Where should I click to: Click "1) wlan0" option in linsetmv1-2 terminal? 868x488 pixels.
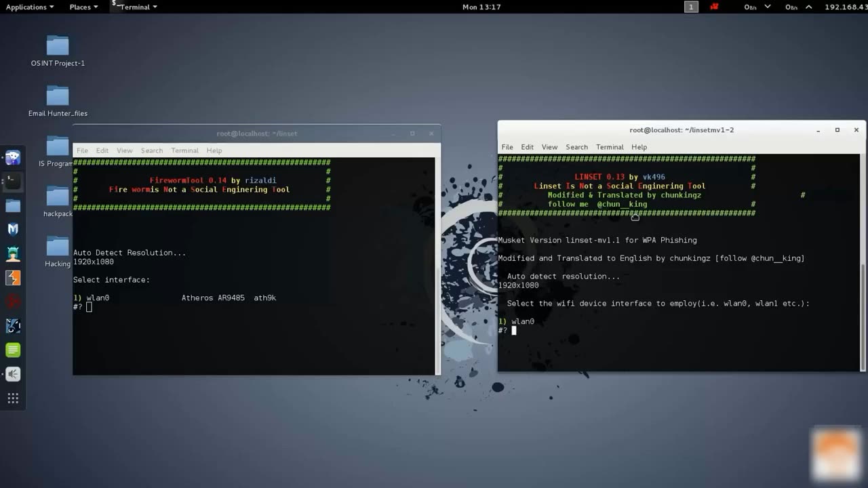point(516,321)
